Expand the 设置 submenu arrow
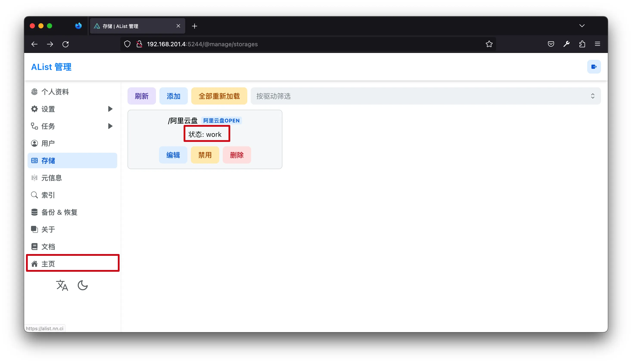The height and width of the screenshot is (364, 632). [110, 109]
